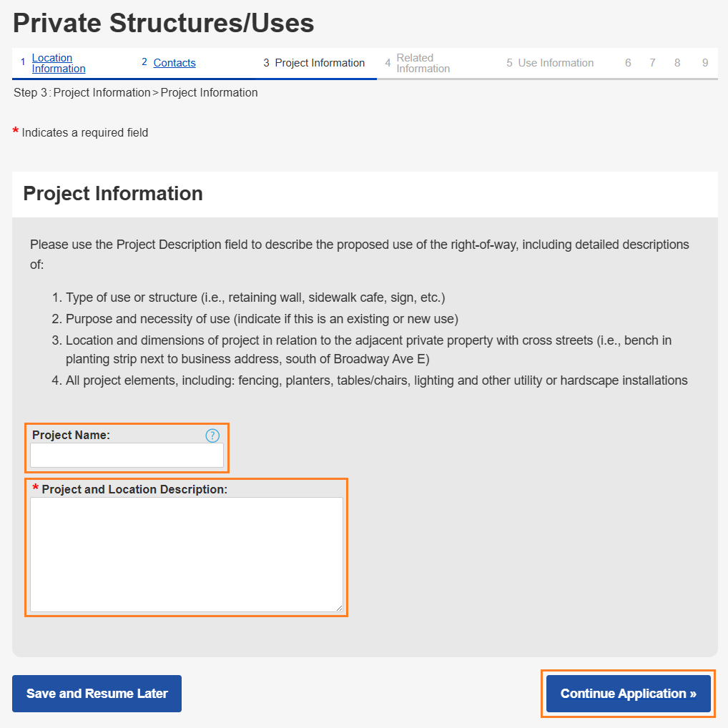Grab the description textarea resize handle
728x728 pixels.
[339, 608]
